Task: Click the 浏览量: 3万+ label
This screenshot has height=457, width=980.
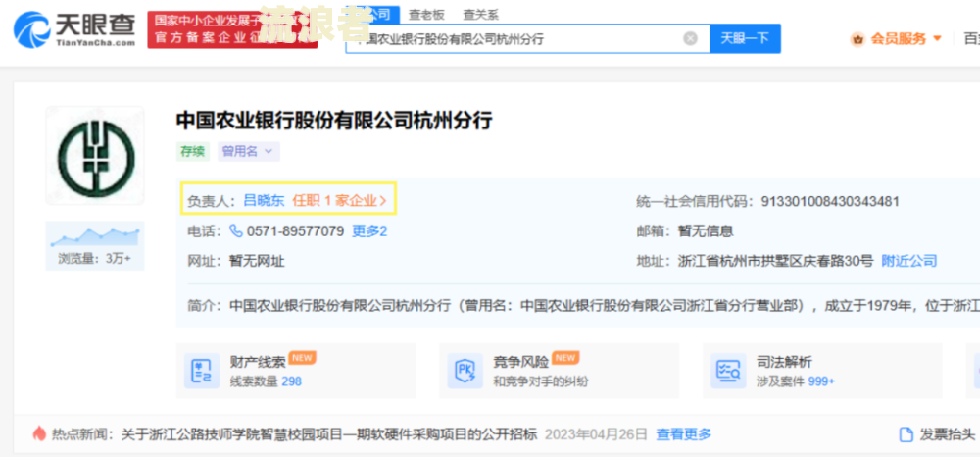Action: [x=95, y=258]
